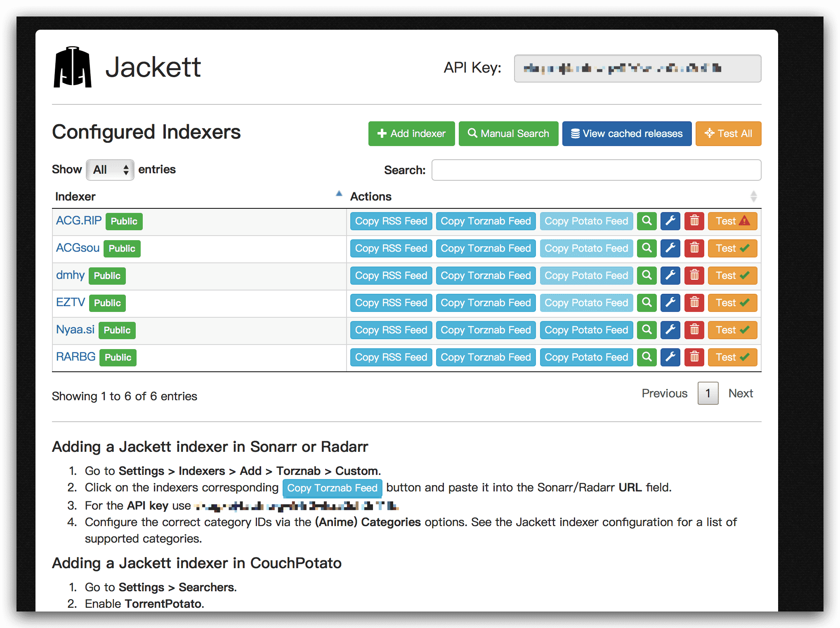Configure Nyaa.si with the wrench icon
Viewport: 840px width, 628px height.
670,330
